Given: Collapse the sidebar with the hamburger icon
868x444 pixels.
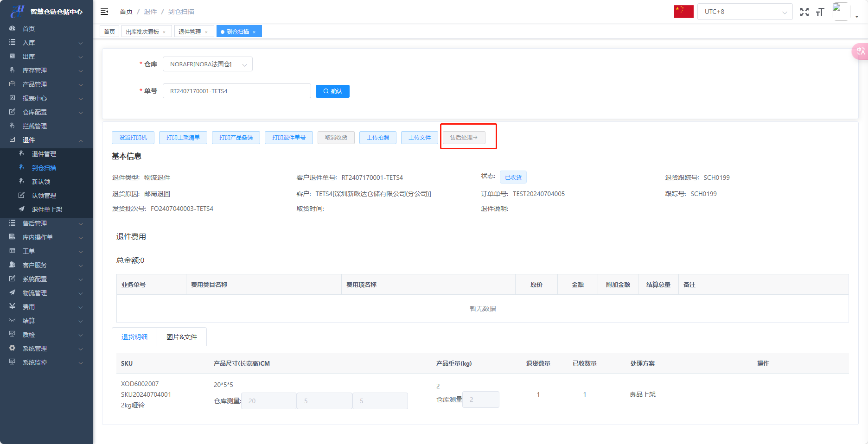Looking at the screenshot, I should (104, 12).
